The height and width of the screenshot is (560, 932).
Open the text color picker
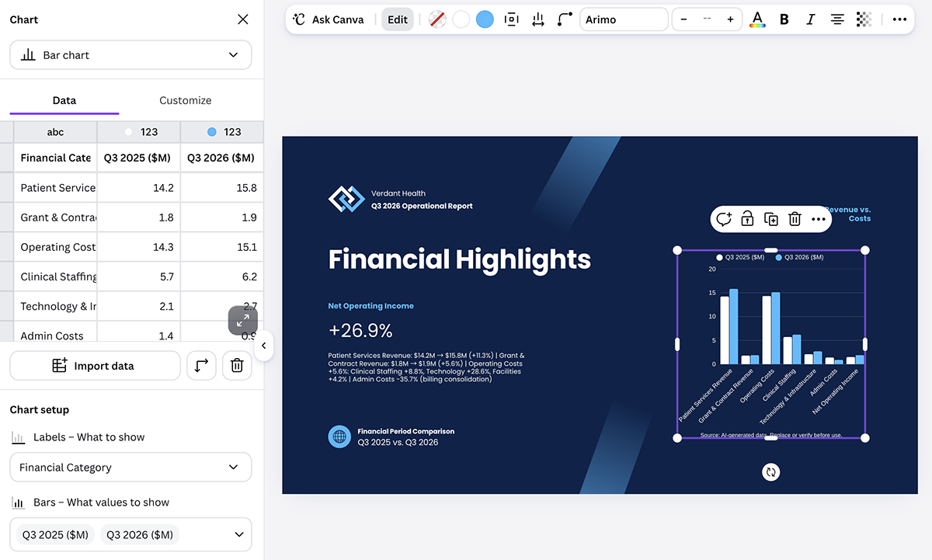pos(757,19)
